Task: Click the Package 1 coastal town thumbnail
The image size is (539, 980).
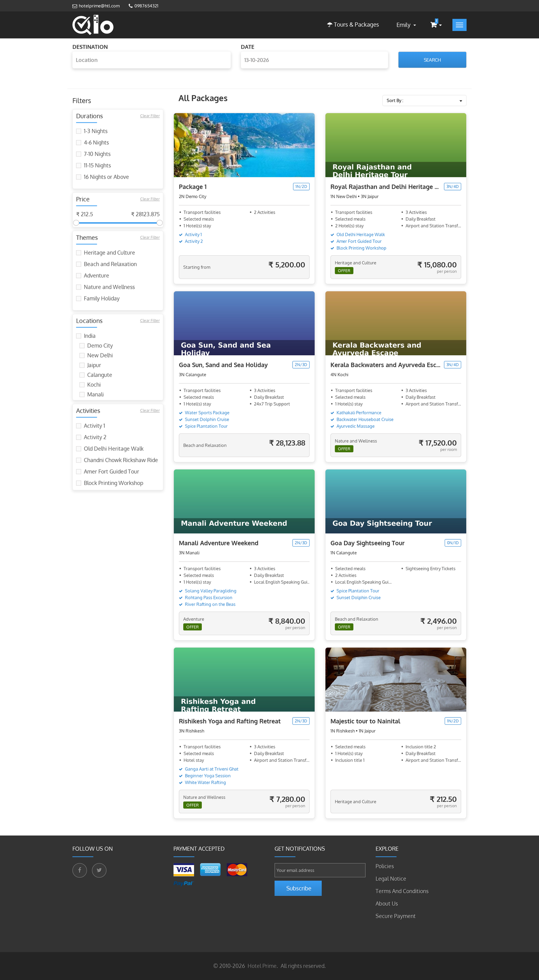Action: [244, 145]
